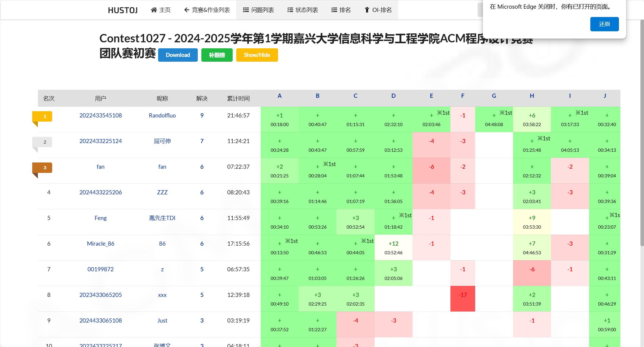Click the gold rank-1 medal badge
The image size is (644, 347).
click(42, 116)
